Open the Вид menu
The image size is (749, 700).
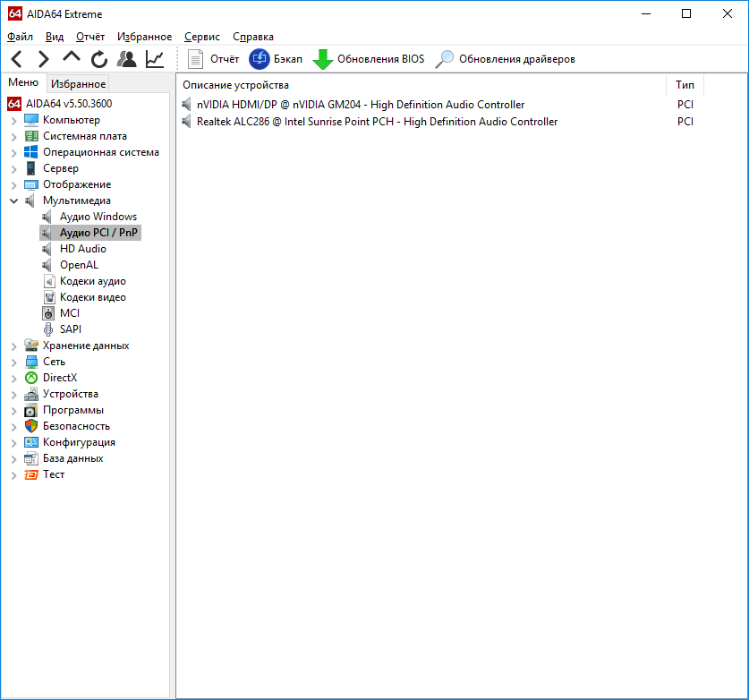(x=55, y=37)
